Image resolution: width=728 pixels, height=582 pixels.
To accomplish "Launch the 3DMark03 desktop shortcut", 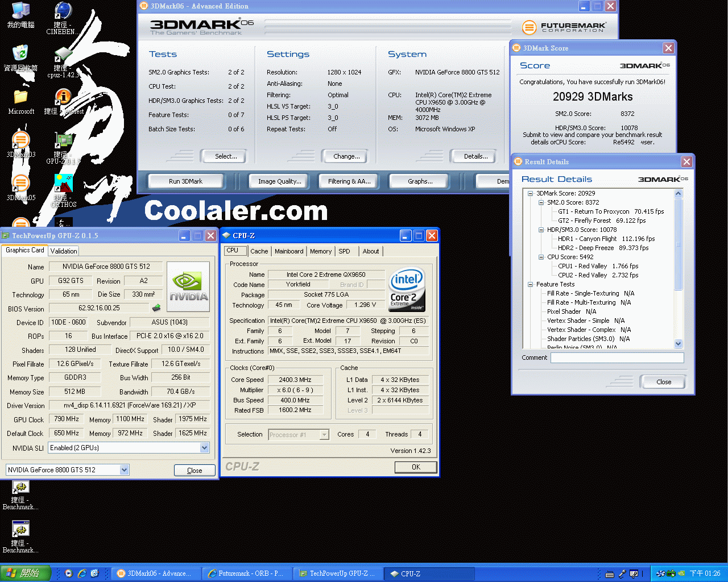I will (x=20, y=140).
